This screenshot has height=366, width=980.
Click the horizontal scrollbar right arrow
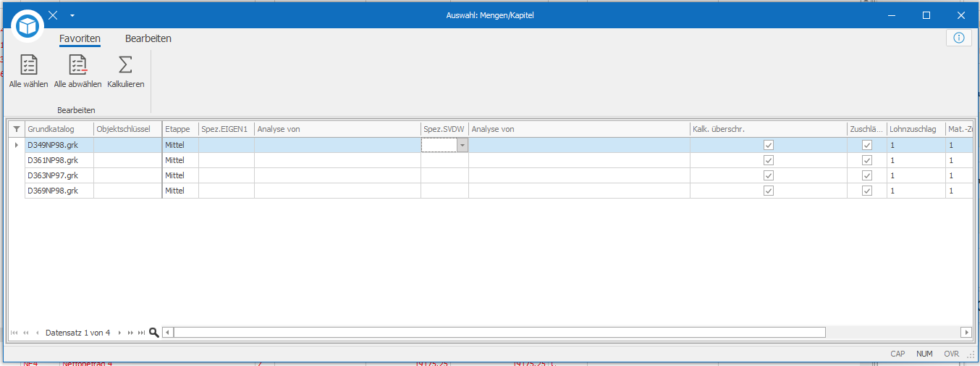[x=966, y=333]
